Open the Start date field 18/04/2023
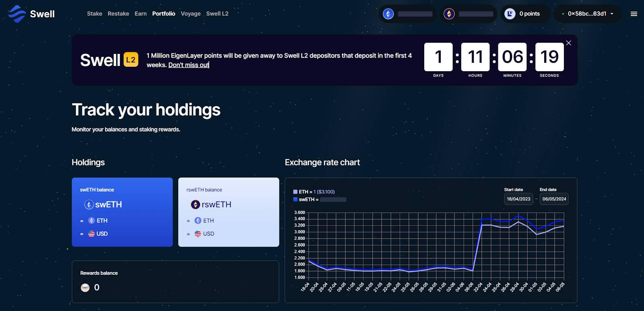The width and height of the screenshot is (644, 311). coord(518,199)
